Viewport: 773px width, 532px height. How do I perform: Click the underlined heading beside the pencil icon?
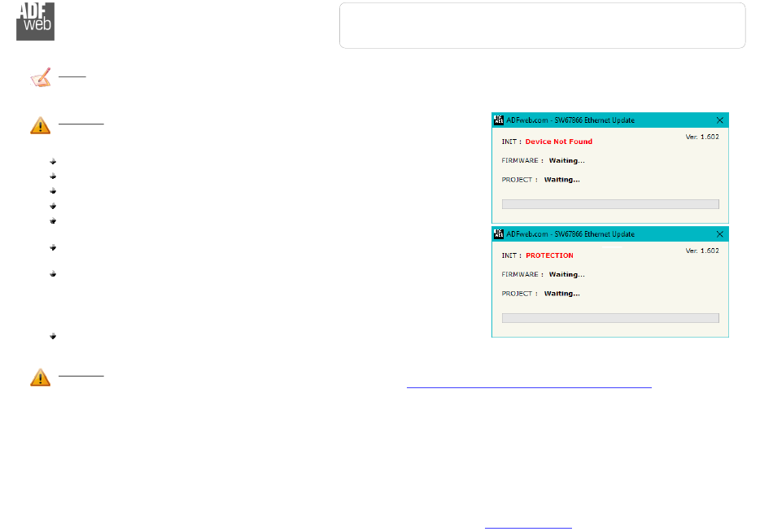pyautogui.click(x=72, y=76)
